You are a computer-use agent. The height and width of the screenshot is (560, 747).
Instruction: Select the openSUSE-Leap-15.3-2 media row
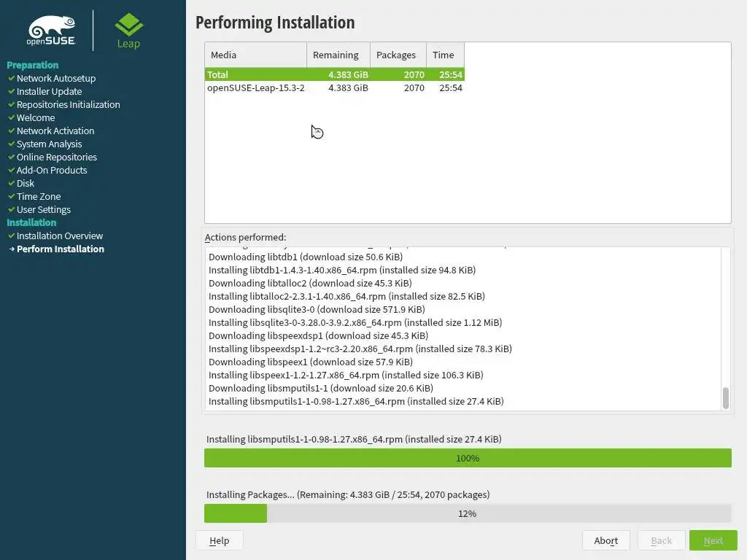tap(334, 87)
